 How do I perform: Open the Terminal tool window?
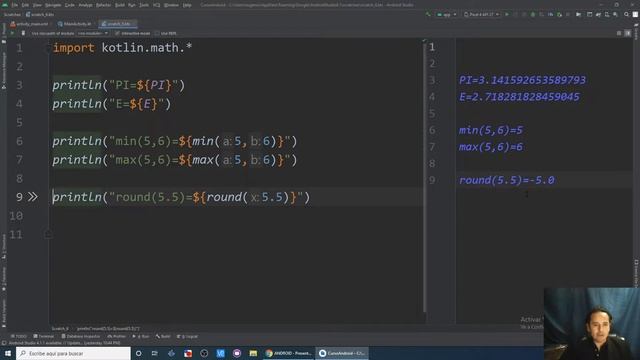44,336
